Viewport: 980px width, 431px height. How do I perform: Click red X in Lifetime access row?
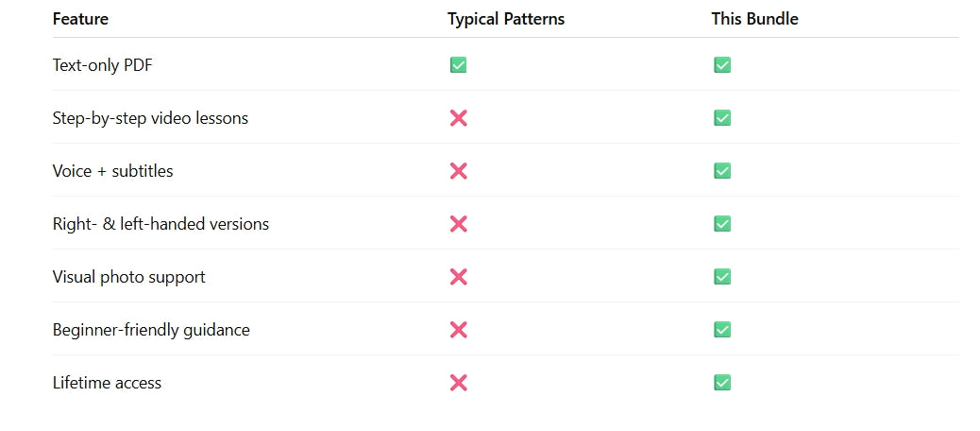pyautogui.click(x=458, y=383)
